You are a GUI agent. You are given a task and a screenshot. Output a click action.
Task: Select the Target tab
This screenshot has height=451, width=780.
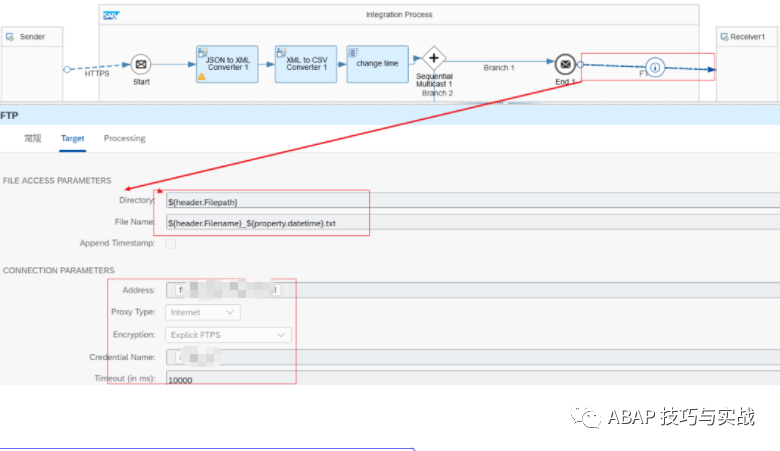(x=72, y=138)
